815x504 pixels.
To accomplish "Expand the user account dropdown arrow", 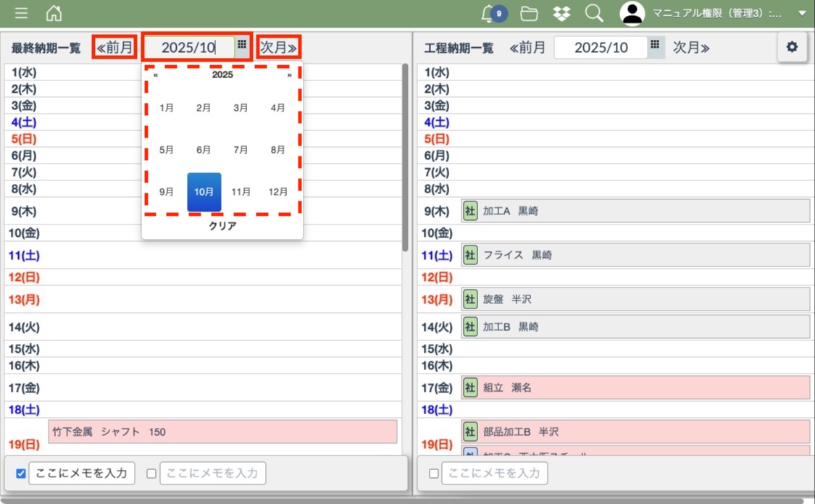I will coord(801,13).
